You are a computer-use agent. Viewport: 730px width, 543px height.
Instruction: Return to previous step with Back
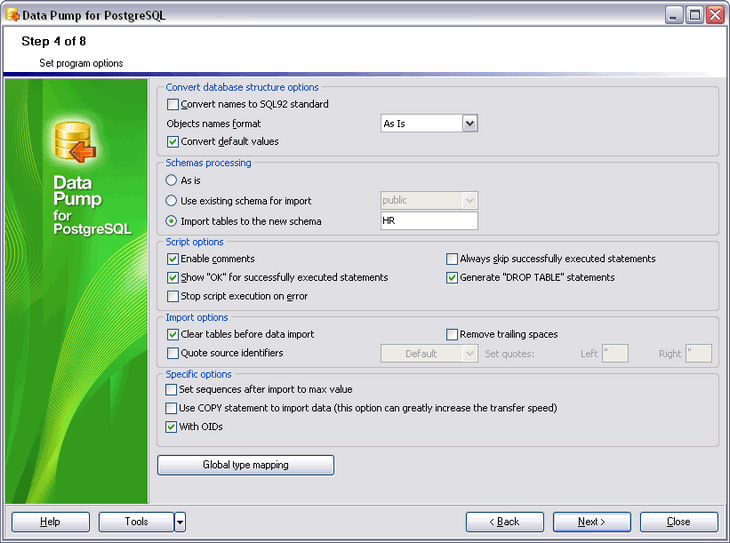(505, 522)
